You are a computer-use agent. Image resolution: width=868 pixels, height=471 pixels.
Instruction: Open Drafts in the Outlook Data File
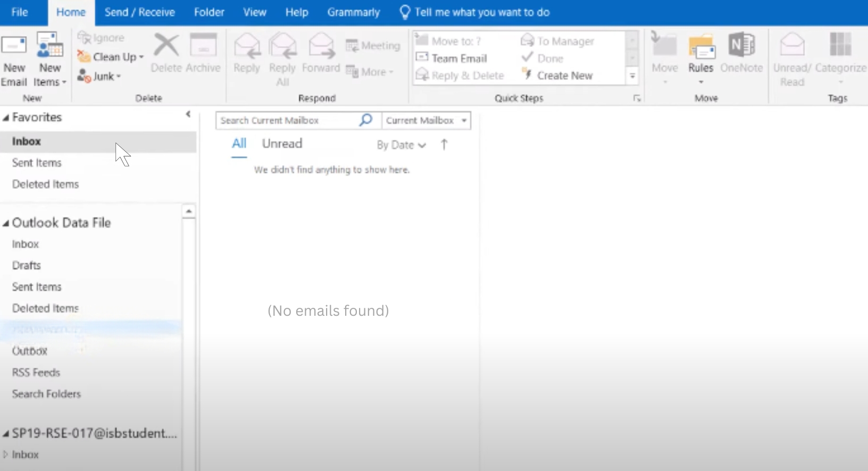[x=27, y=265]
